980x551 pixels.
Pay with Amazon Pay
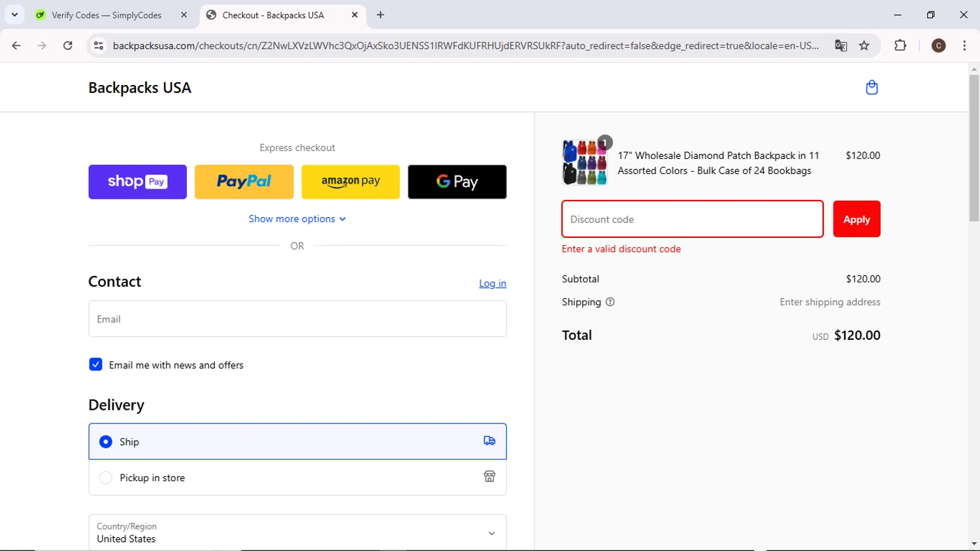(351, 182)
